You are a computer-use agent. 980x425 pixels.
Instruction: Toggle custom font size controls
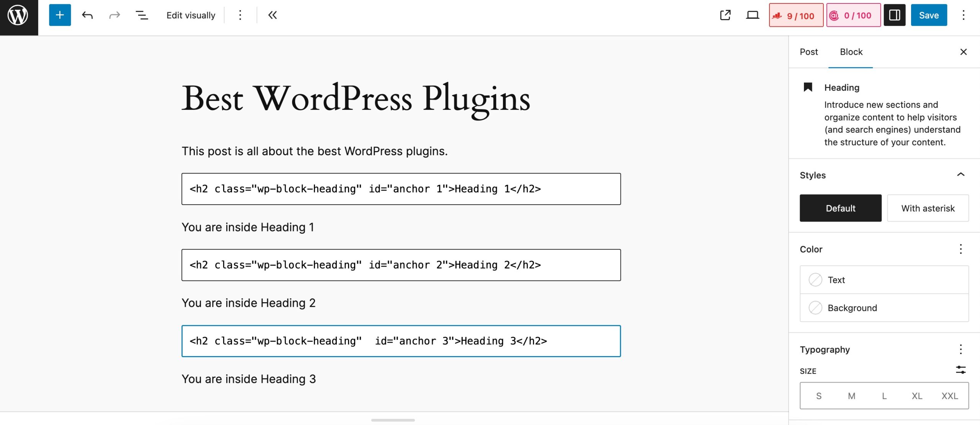[961, 370]
